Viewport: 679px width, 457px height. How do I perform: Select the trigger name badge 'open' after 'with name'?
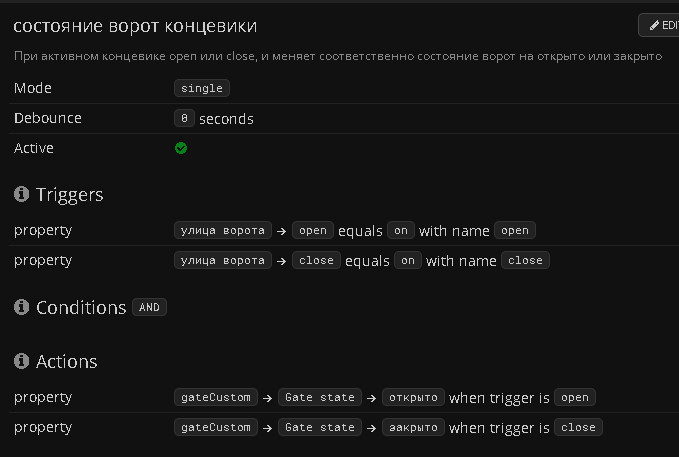tap(515, 230)
